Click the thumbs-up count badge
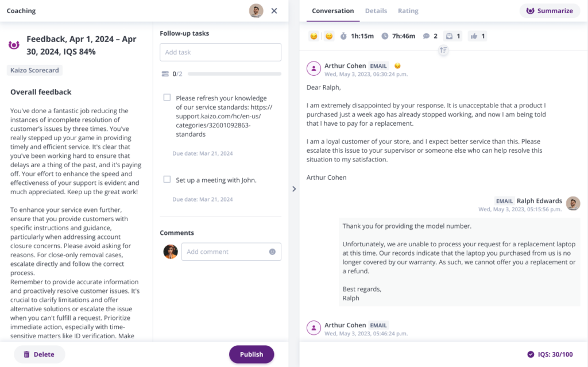 tap(477, 36)
